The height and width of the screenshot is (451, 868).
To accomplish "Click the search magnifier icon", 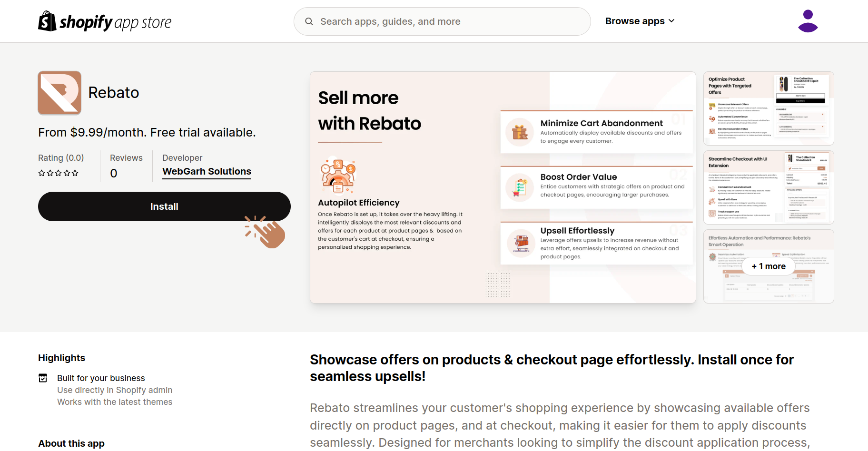I will 309,21.
